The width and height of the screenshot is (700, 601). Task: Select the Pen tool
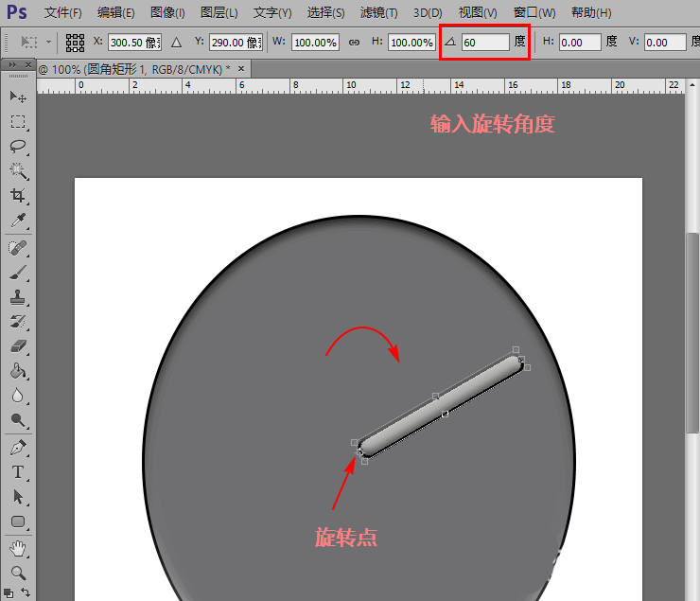18,448
